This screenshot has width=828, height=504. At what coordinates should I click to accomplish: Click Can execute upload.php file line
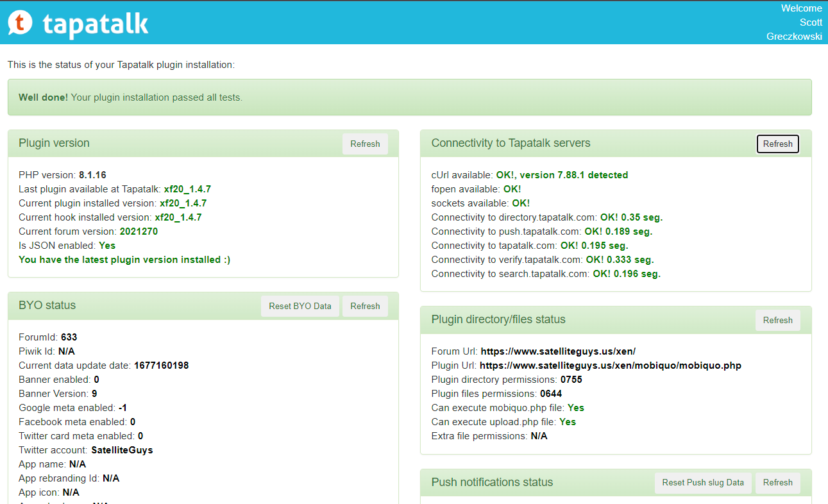pos(504,422)
